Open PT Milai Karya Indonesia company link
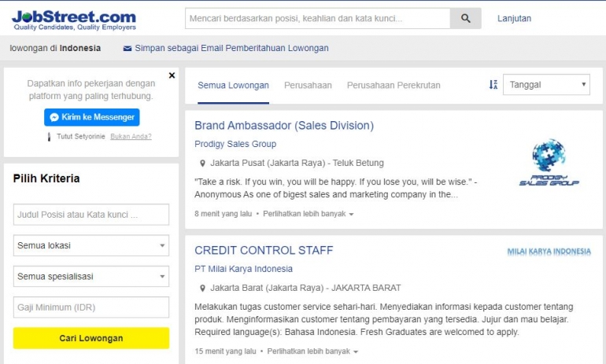This screenshot has height=364, width=606. pyautogui.click(x=243, y=269)
